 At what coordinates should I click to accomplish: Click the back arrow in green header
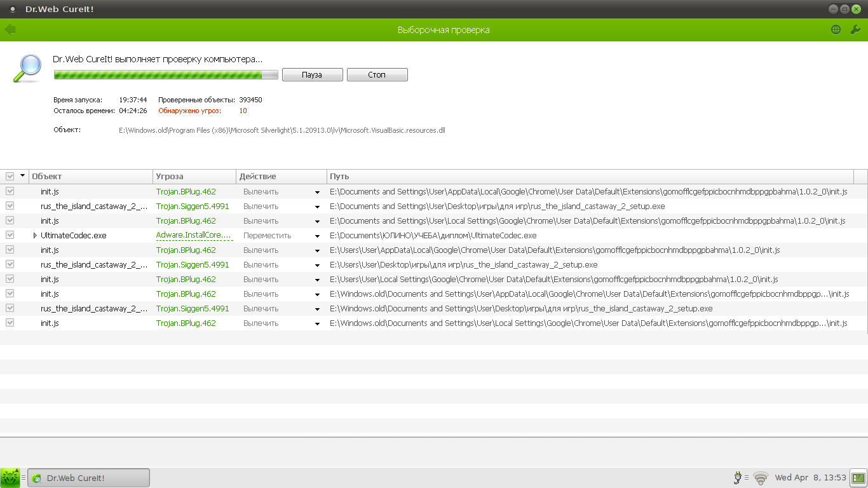[10, 30]
